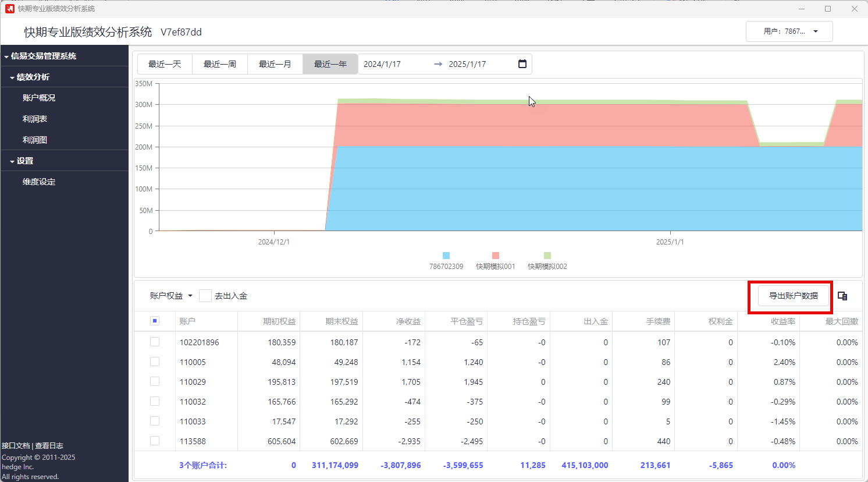The image size is (868, 482).
Task: Click account number 102201896 cell
Action: (199, 342)
